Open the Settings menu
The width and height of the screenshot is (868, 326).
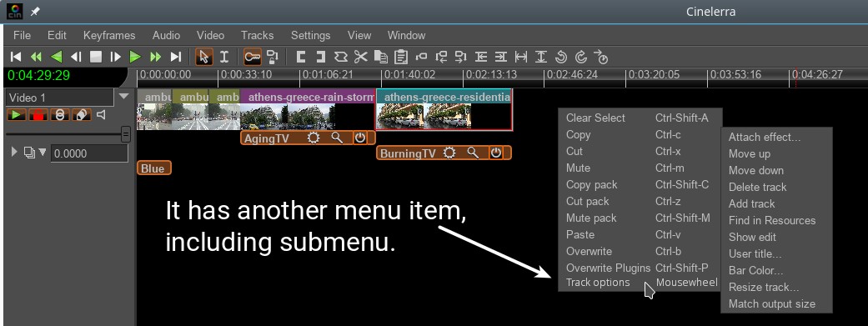pos(310,35)
